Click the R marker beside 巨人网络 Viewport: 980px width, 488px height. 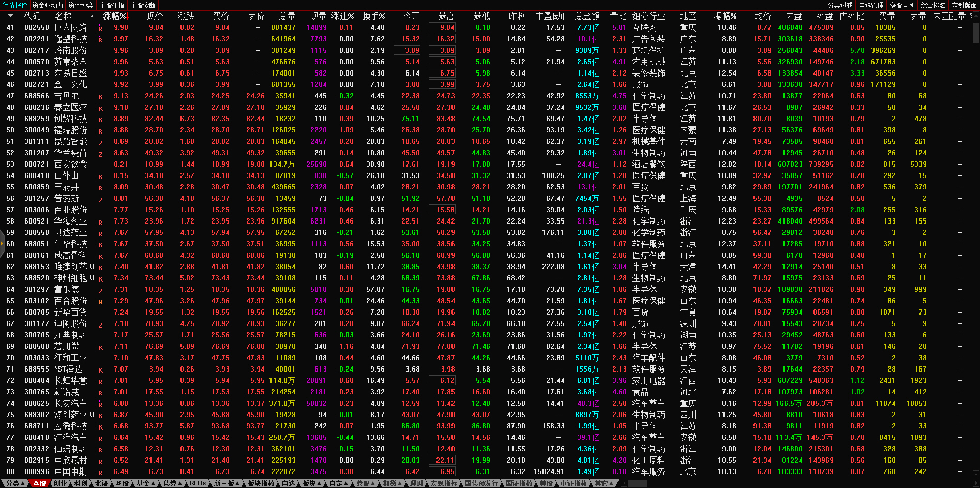100,28
